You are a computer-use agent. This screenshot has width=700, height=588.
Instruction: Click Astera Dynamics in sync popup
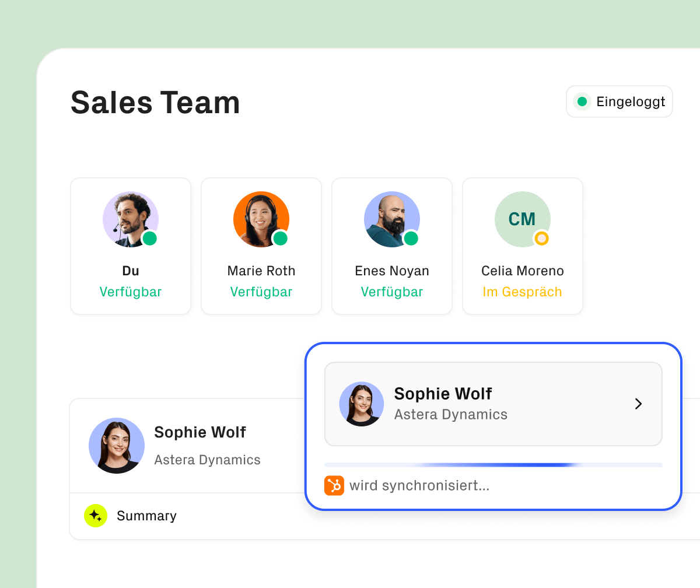click(x=451, y=414)
